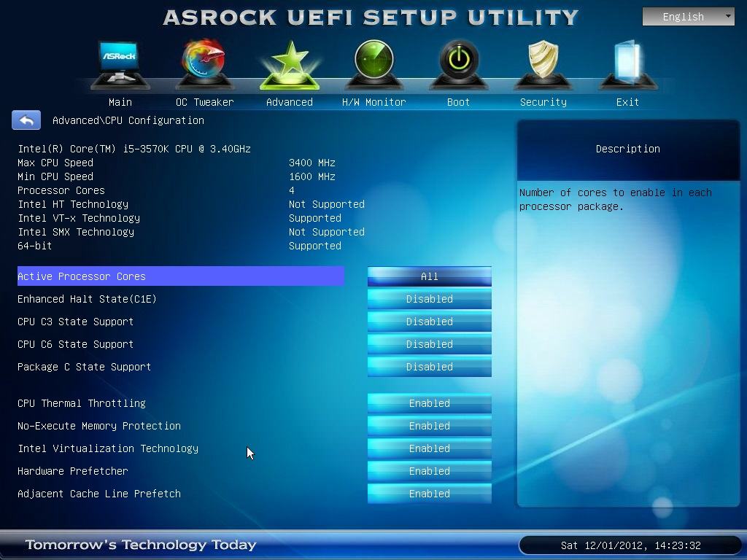Select Enhanced Halt State(C1E) label
Screen dimensions: 747x560
87,299
